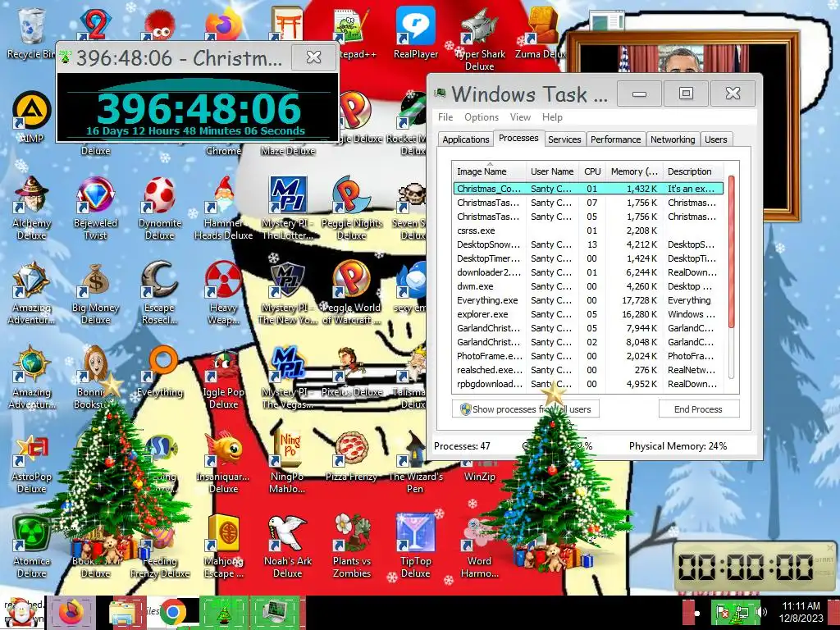Select the downloader2 process row

[588, 272]
